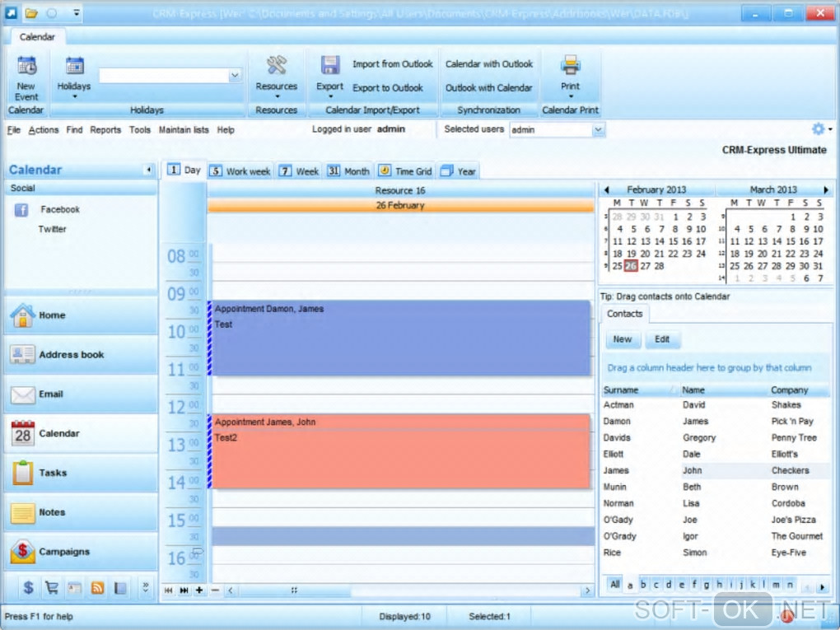Open the Reports menu
840x630 pixels.
[105, 129]
